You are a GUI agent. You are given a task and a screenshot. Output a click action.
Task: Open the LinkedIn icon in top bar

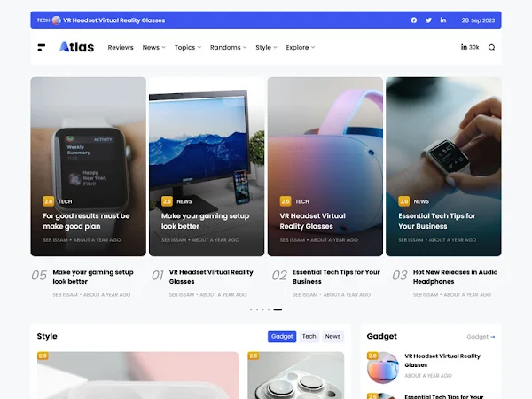(x=443, y=20)
